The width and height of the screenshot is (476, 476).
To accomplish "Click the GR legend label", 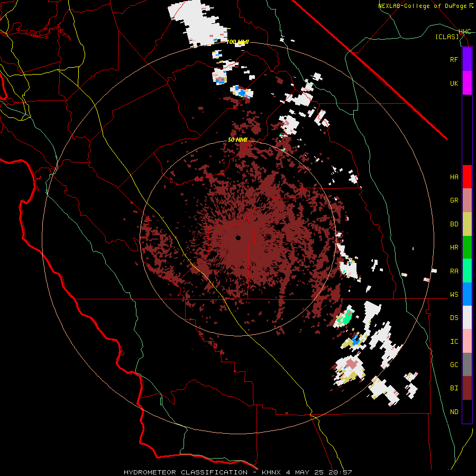I will pyautogui.click(x=454, y=200).
